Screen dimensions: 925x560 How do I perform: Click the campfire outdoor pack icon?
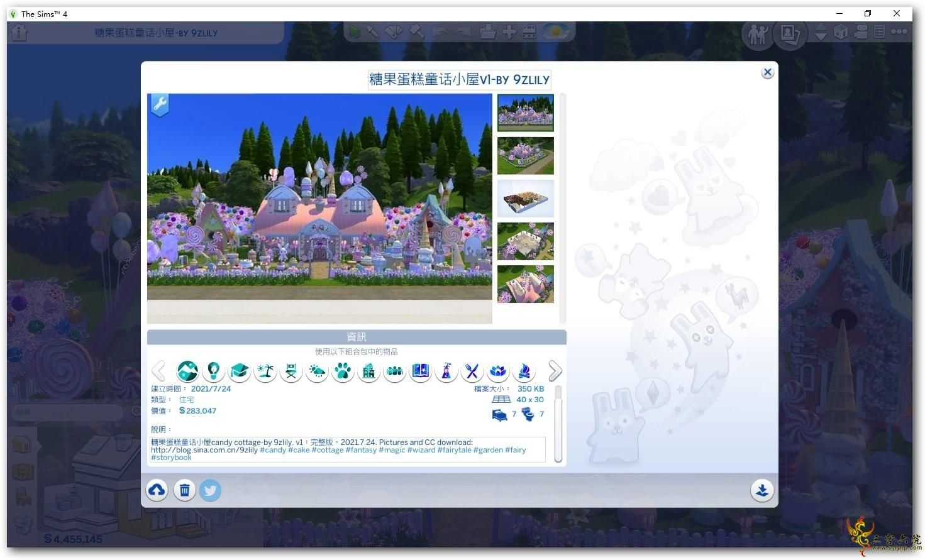[523, 371]
